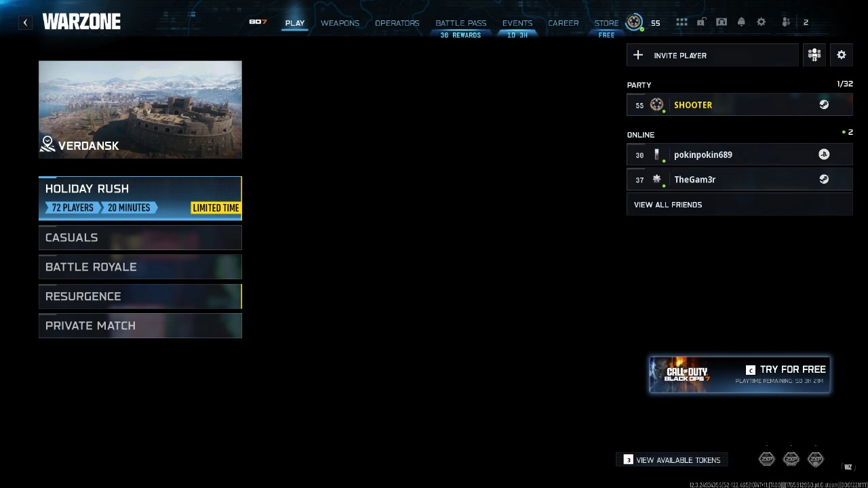Open the nine-dot game menu grid
Viewport: 868px width, 488px height.
click(682, 22)
